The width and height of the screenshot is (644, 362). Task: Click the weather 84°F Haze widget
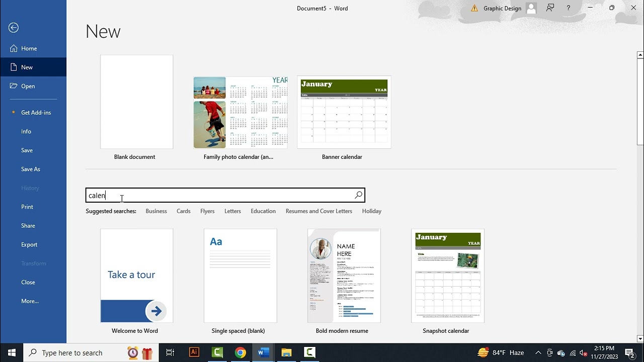[501, 352]
